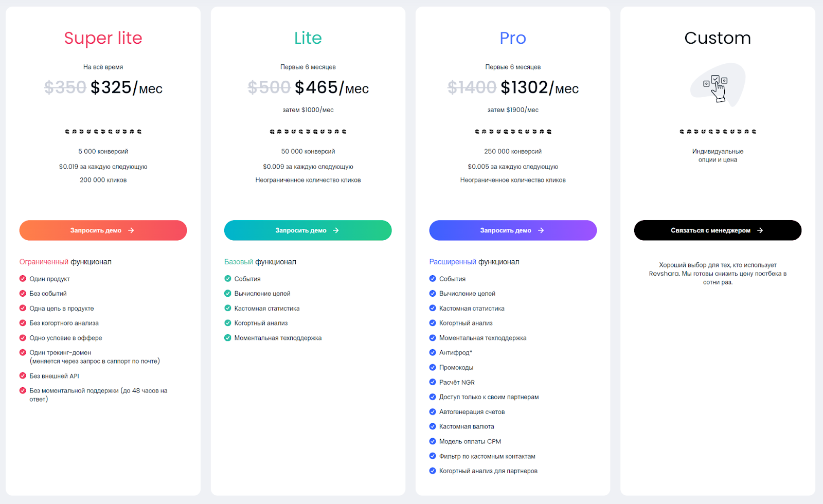Click the 'Lite' plan heading

tap(308, 38)
